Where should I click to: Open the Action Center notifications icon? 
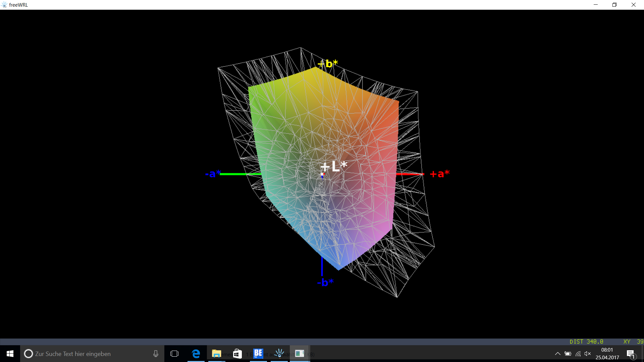pos(631,354)
